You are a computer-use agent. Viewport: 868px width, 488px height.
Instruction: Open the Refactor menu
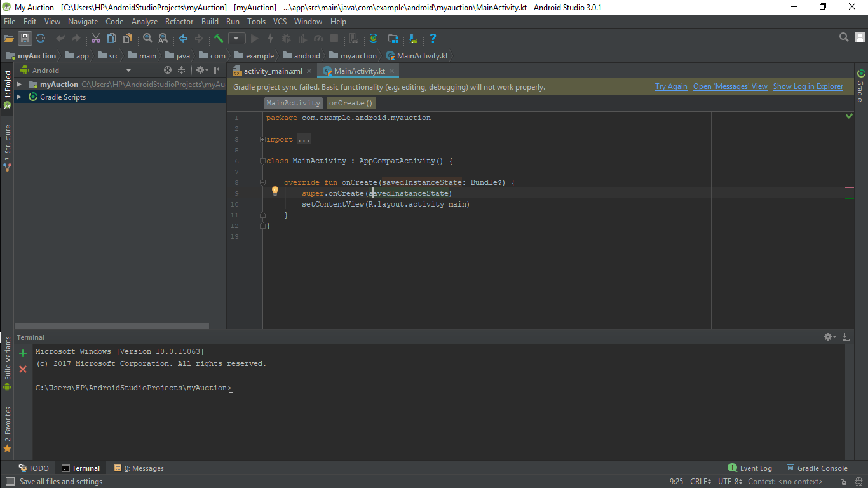tap(179, 22)
